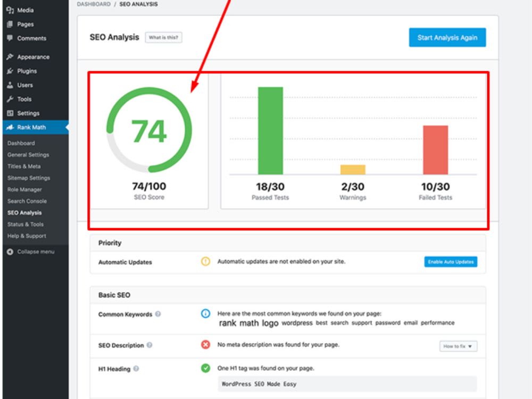Open the Appearance menu
The image size is (532, 399).
35,57
